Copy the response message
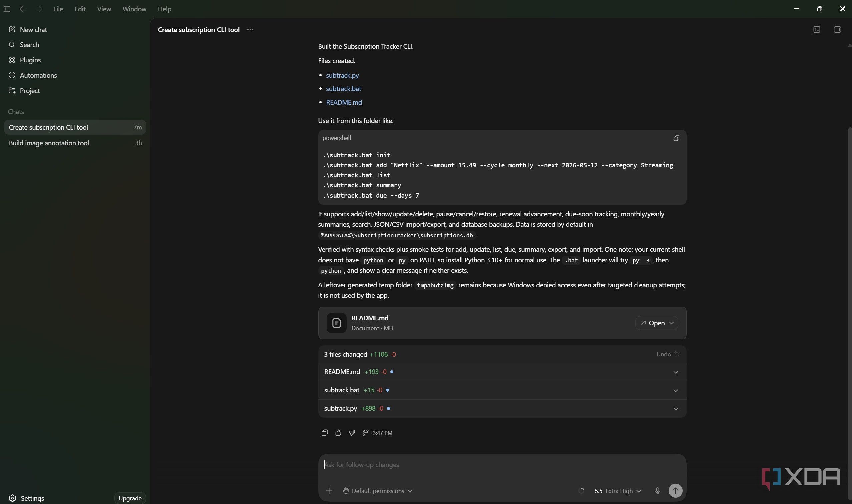Screen dimensions: 852x504 click(324, 433)
